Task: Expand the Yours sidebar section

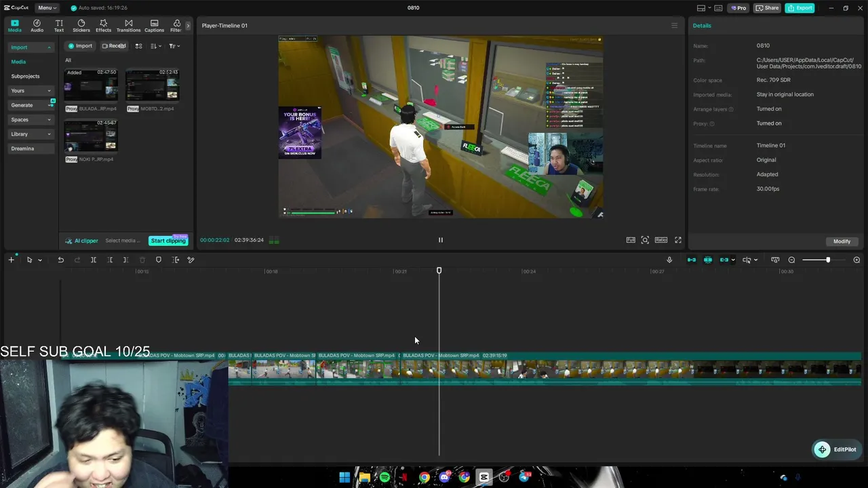Action: tap(31, 91)
